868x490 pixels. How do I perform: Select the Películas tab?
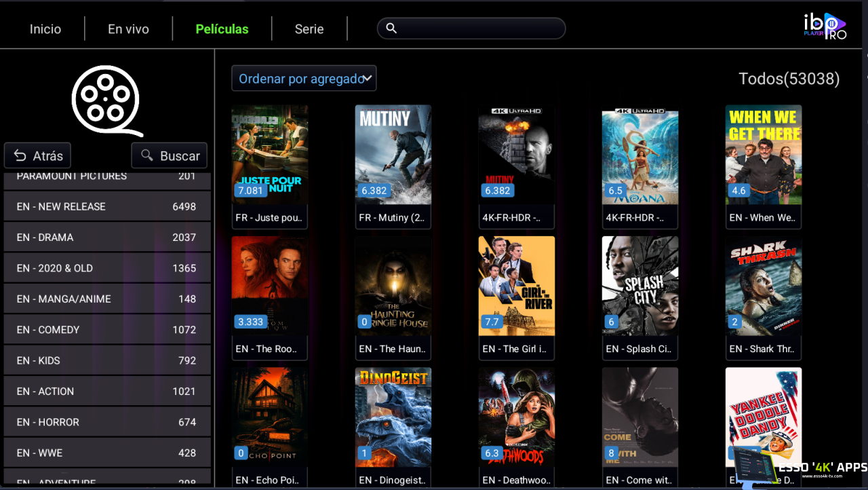[222, 29]
